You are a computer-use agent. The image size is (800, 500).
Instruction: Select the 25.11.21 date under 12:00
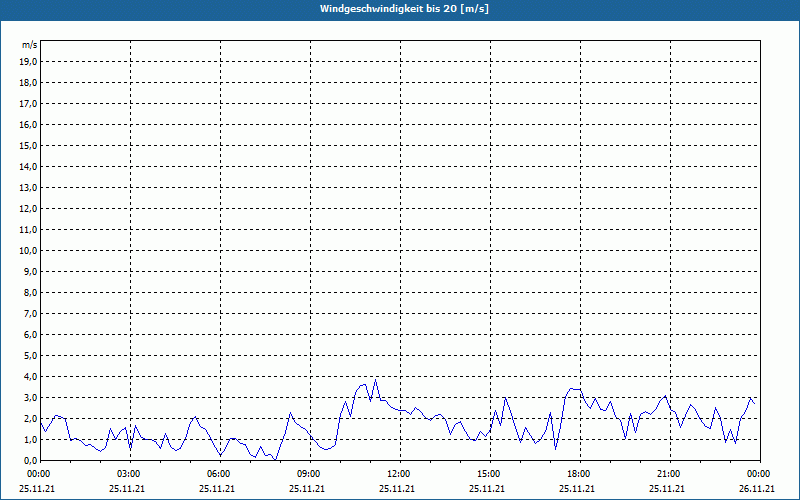click(x=396, y=488)
